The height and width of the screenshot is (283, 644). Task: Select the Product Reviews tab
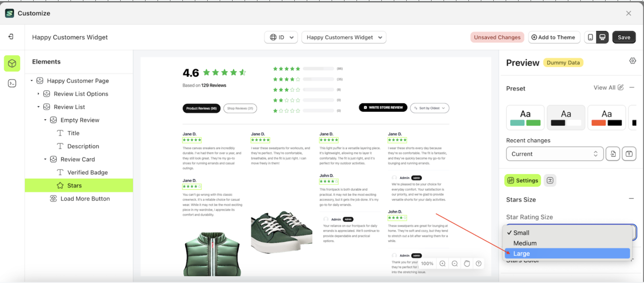point(201,108)
